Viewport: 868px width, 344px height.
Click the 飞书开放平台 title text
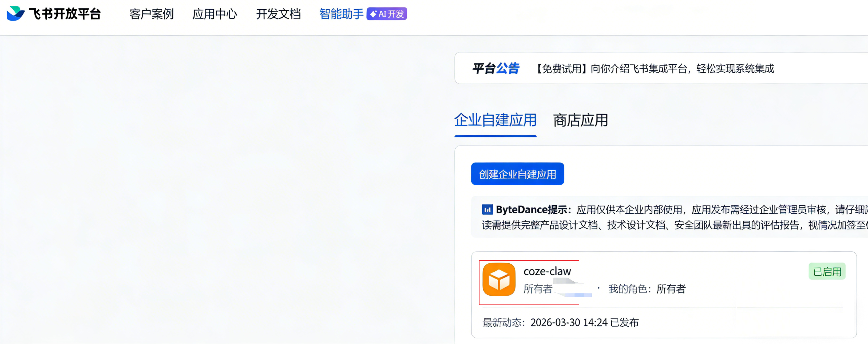point(65,14)
